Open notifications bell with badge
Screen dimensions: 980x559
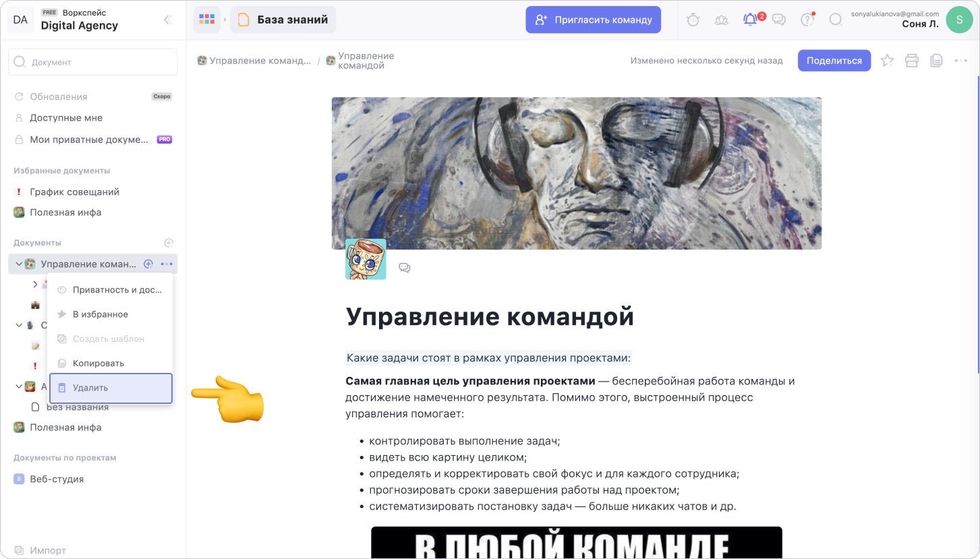[x=750, y=20]
